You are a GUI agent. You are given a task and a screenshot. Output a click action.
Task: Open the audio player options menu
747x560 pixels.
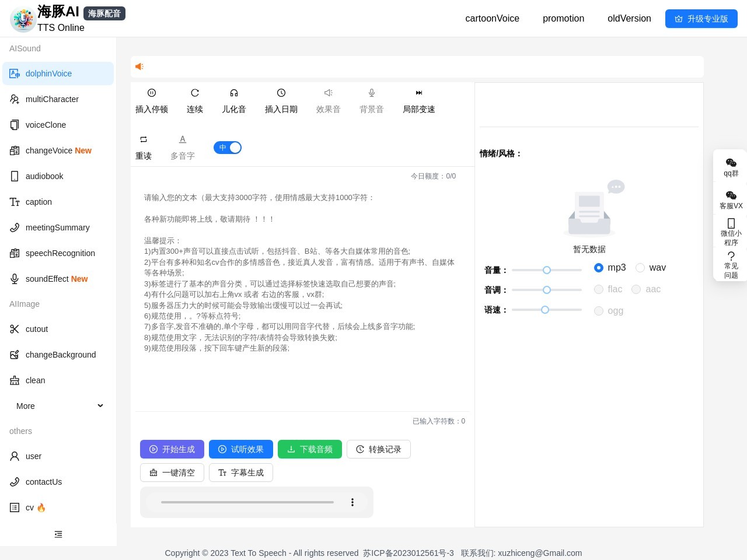(352, 502)
